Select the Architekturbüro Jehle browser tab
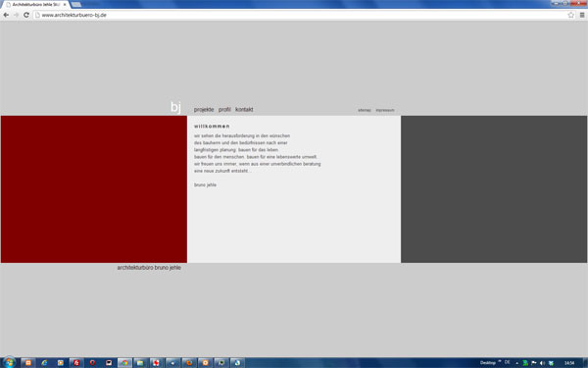588x368 pixels. coord(35,5)
